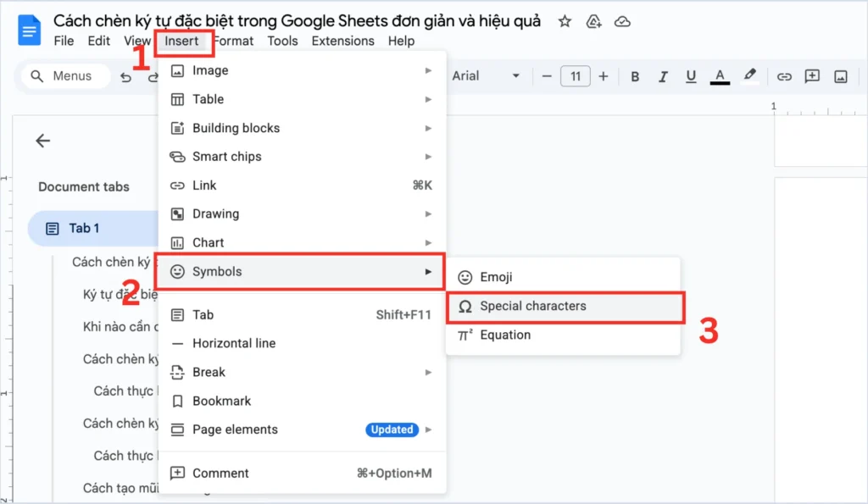Click the document title text
The image size is (868, 504).
297,21
